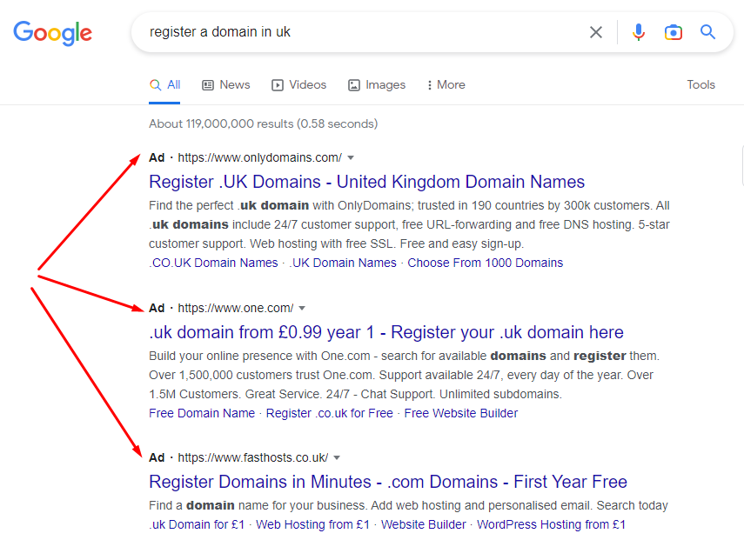Select the All results tab
This screenshot has width=744, height=560.
pyautogui.click(x=164, y=85)
